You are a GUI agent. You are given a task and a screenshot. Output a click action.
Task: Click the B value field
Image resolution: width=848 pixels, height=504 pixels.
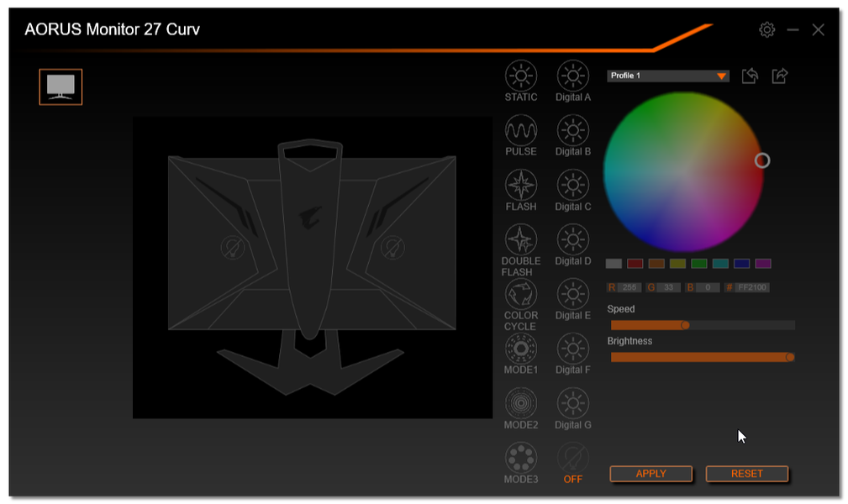(708, 287)
